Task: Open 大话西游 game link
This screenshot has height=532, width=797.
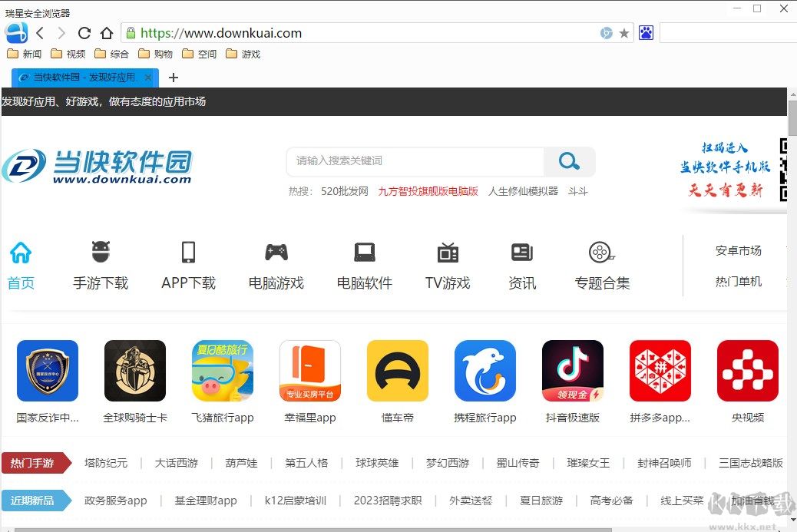Action: 177,463
